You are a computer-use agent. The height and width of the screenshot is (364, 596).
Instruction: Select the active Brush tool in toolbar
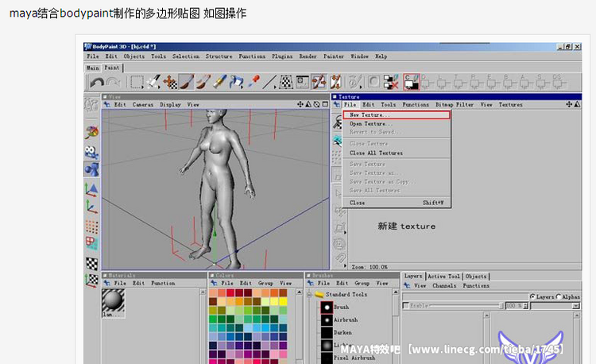tap(186, 82)
